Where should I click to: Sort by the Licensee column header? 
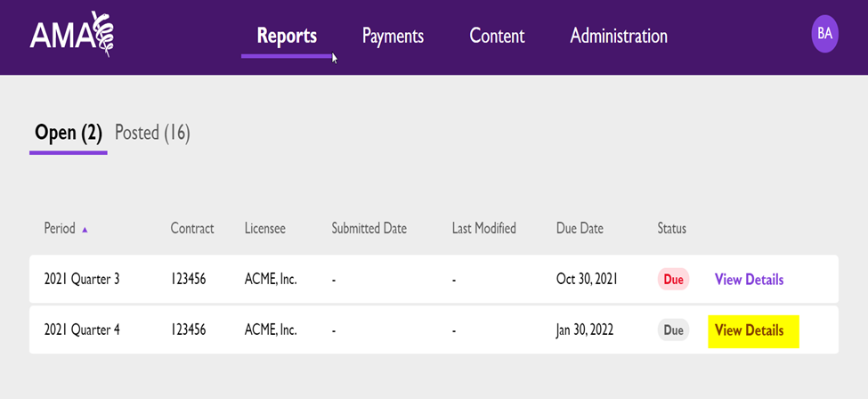coord(265,228)
